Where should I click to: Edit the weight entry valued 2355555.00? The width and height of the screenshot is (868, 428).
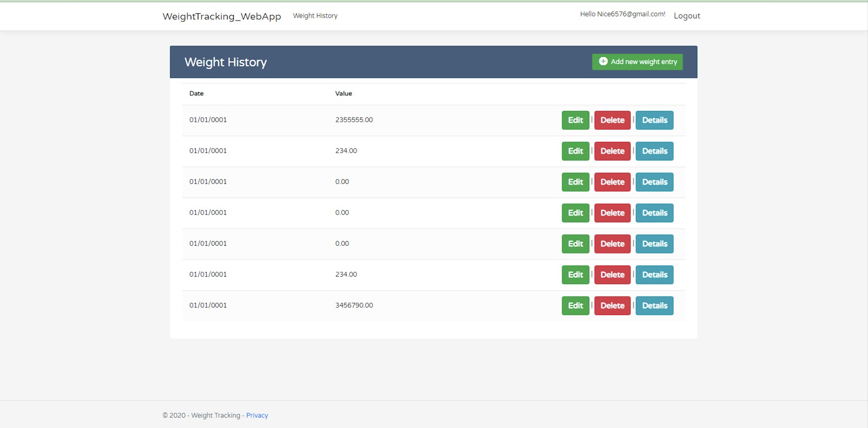tap(575, 120)
